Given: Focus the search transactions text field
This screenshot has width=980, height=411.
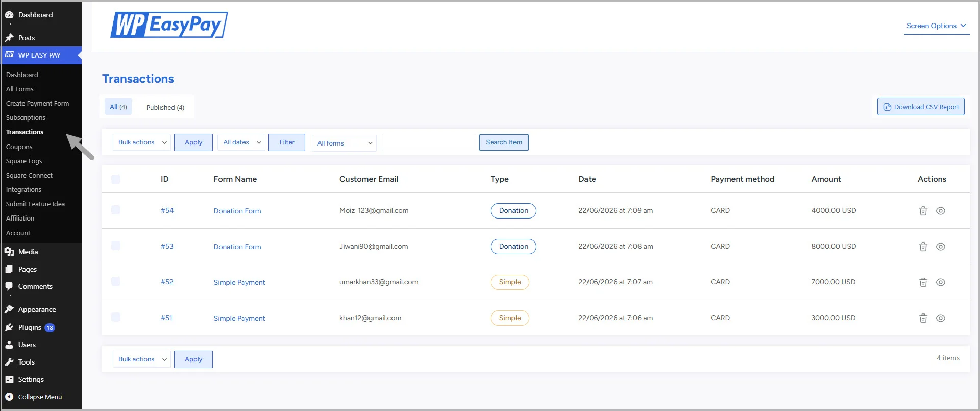Looking at the screenshot, I should [x=429, y=142].
